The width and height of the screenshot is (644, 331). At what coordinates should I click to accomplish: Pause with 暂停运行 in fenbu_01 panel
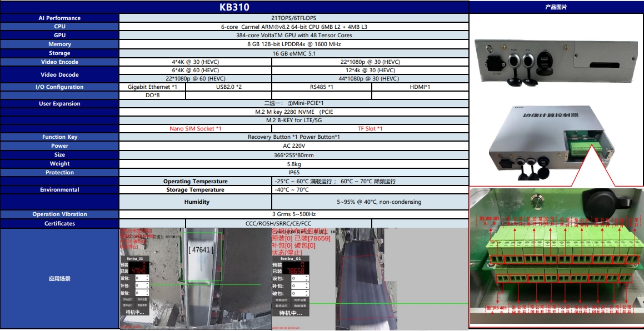coord(282,306)
